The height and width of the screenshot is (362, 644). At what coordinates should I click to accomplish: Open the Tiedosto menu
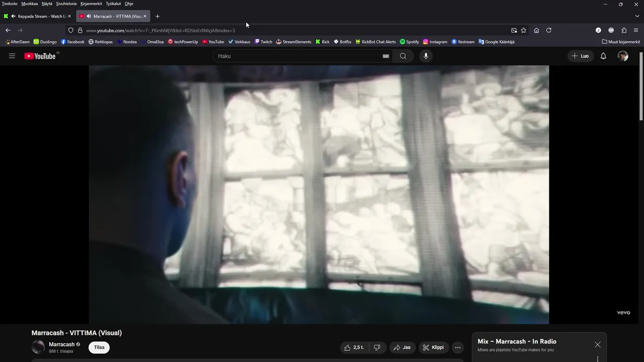click(x=10, y=4)
